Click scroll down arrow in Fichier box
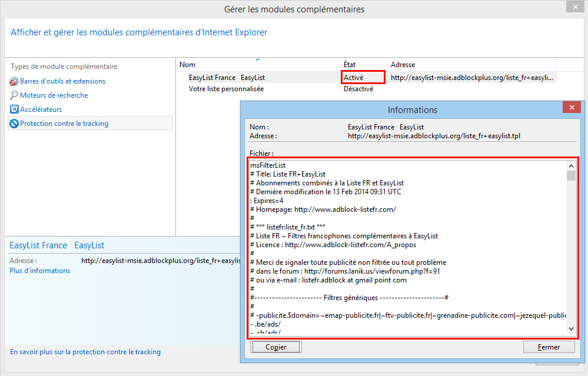 tap(571, 329)
